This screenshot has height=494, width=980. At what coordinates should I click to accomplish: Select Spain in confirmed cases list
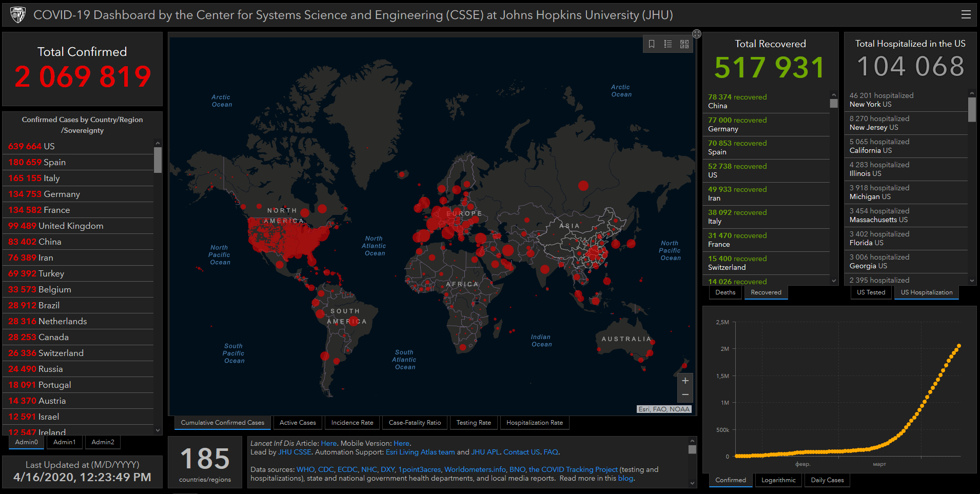[x=78, y=162]
